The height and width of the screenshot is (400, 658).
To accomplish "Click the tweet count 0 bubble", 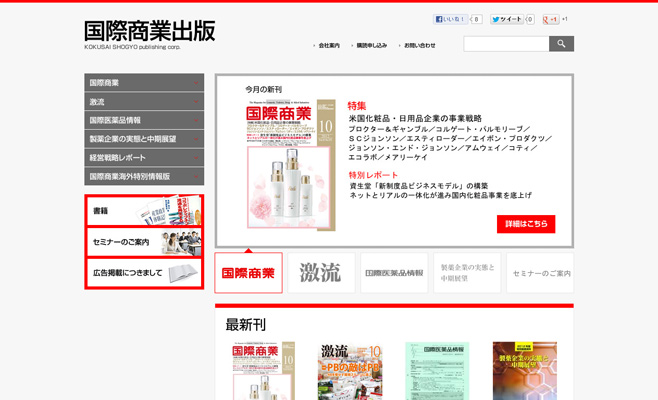I will point(530,19).
